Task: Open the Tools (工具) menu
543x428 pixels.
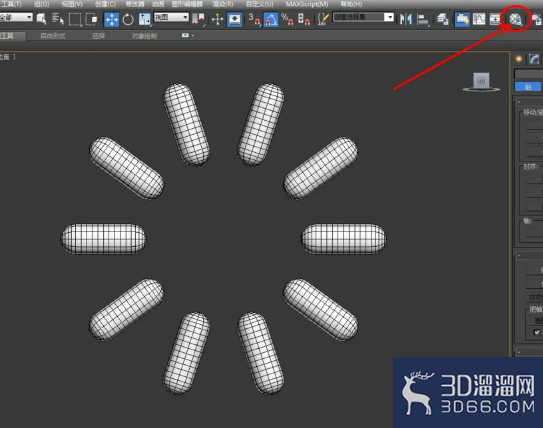Action: click(11, 4)
